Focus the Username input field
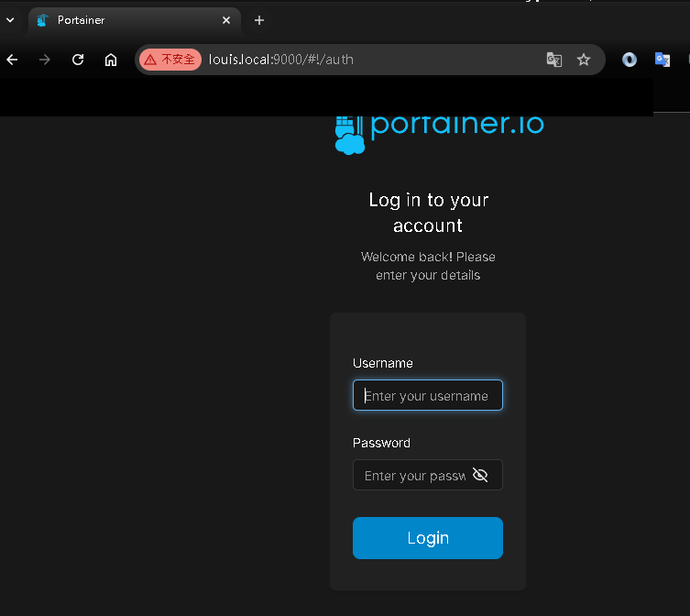This screenshot has width=690, height=616. (x=427, y=396)
